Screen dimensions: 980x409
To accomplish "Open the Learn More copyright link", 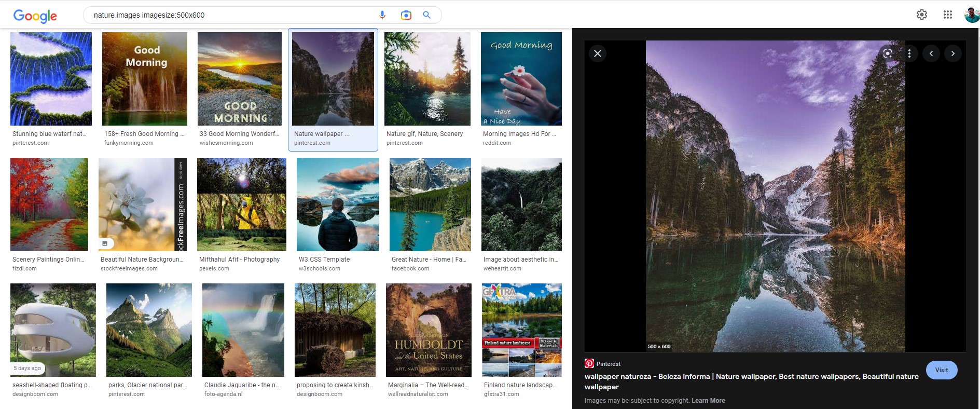I will click(x=708, y=401).
